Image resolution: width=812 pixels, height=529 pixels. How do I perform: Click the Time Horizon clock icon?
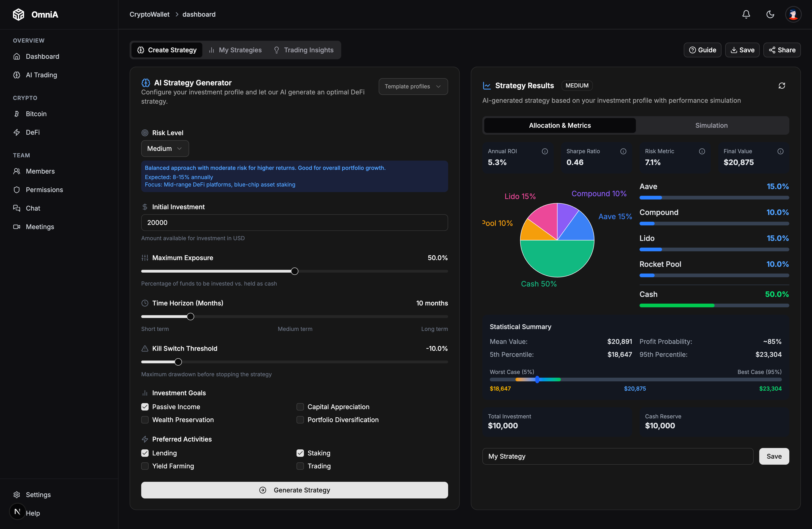(x=145, y=303)
